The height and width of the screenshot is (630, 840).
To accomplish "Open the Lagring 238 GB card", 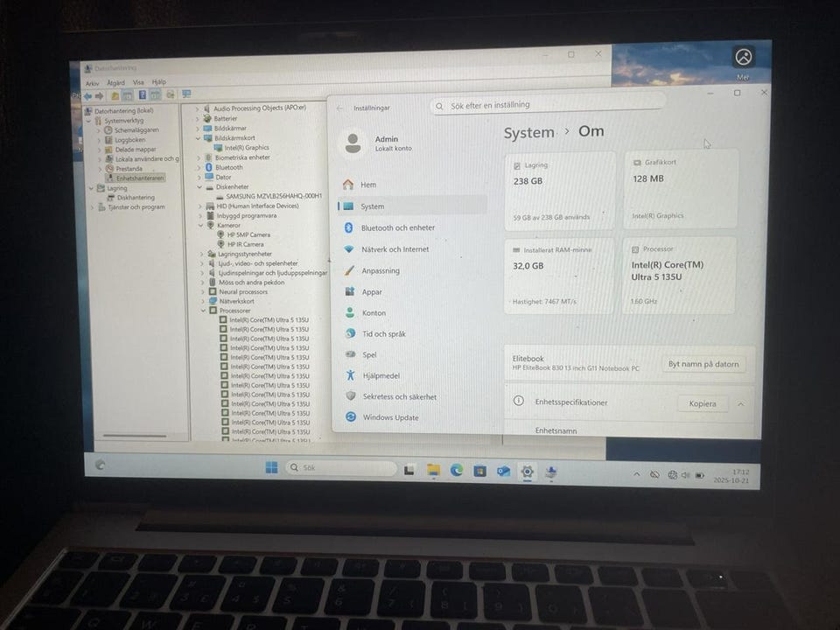I will pos(560,192).
